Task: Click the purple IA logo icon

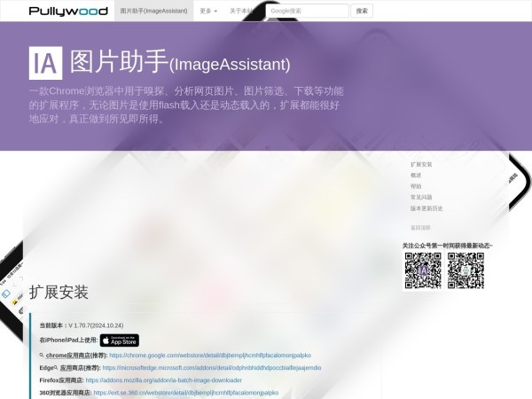Action: 46,63
